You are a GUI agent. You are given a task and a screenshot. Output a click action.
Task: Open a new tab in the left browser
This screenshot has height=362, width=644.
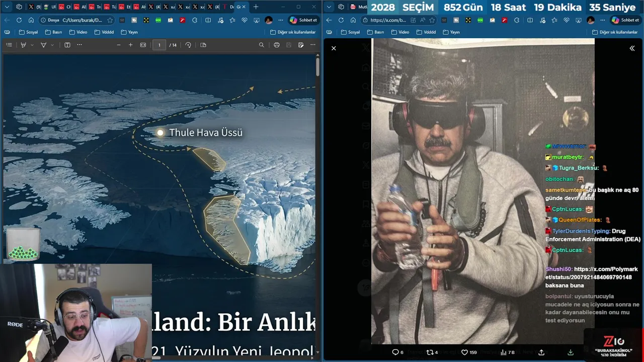pyautogui.click(x=256, y=7)
